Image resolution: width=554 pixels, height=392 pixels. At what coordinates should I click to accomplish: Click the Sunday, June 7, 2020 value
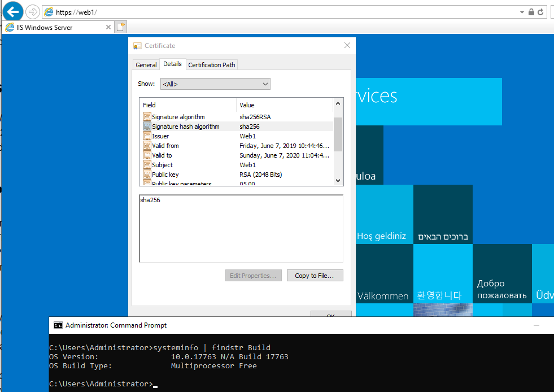pyautogui.click(x=284, y=155)
